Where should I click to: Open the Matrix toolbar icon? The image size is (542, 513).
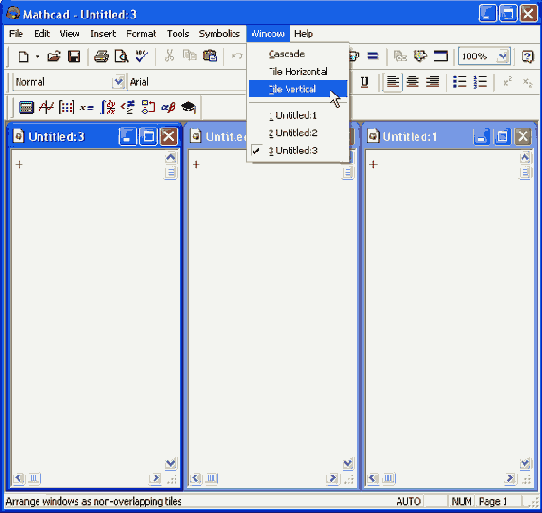coord(66,108)
